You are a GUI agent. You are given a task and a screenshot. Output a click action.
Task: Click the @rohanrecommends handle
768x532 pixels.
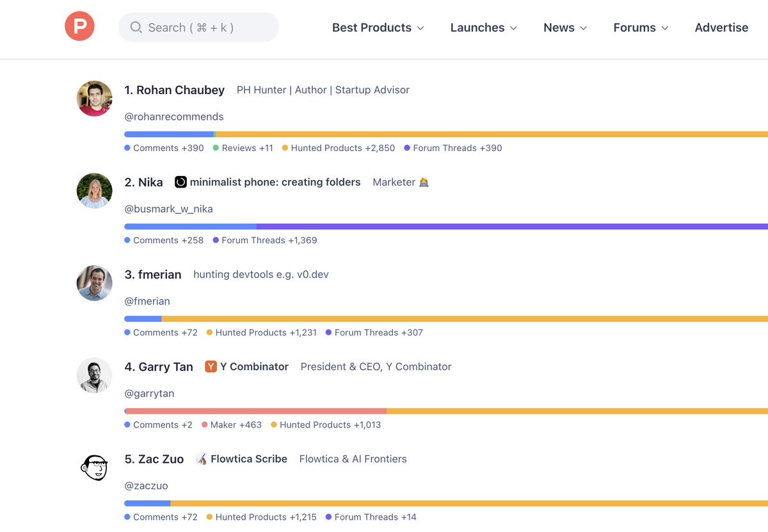point(174,117)
